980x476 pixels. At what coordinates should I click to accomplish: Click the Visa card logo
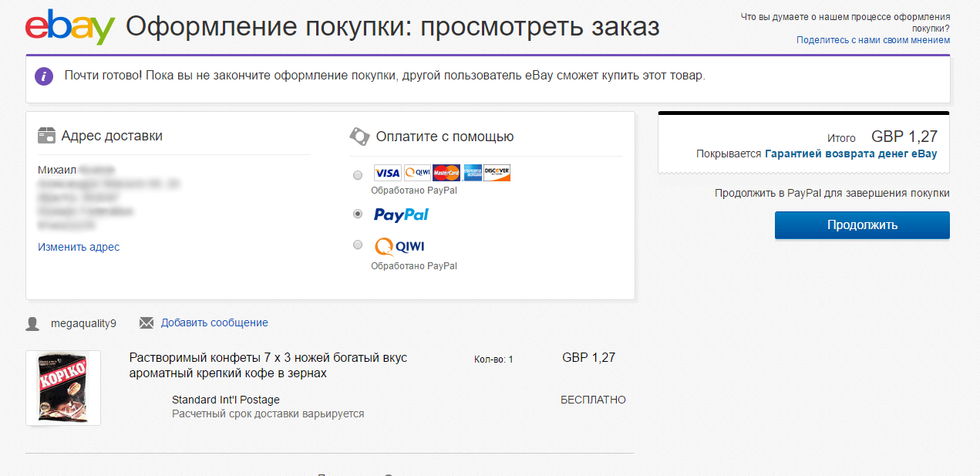click(x=387, y=173)
